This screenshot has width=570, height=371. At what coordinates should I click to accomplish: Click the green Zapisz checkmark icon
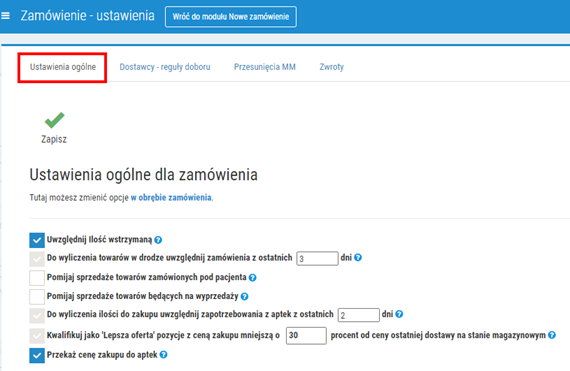tap(54, 120)
